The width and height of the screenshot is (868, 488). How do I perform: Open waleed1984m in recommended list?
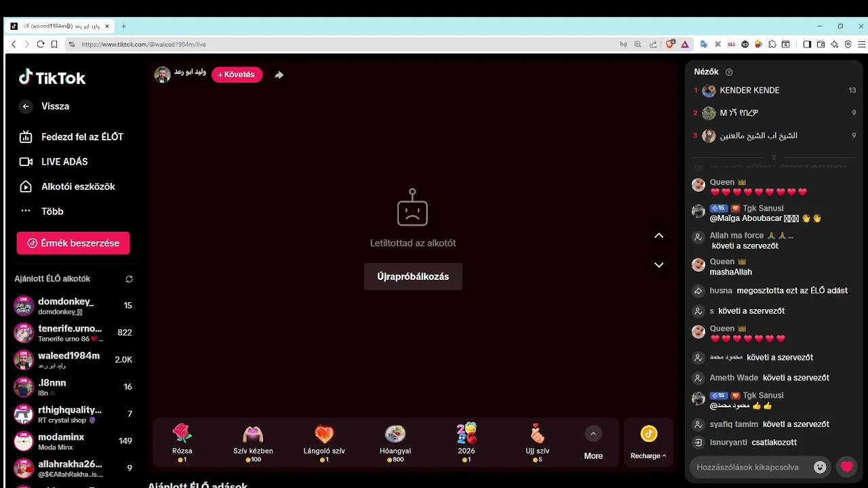click(x=73, y=360)
